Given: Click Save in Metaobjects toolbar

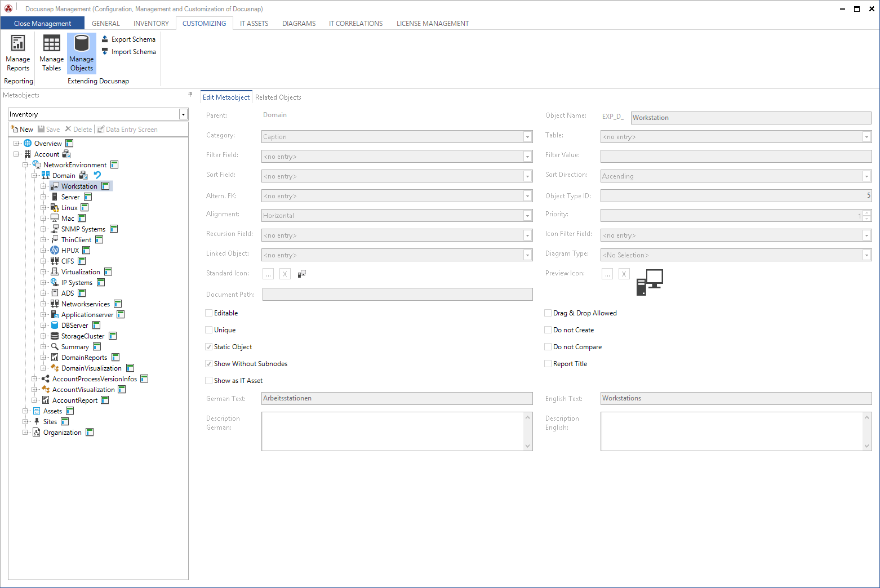Looking at the screenshot, I should 49,130.
